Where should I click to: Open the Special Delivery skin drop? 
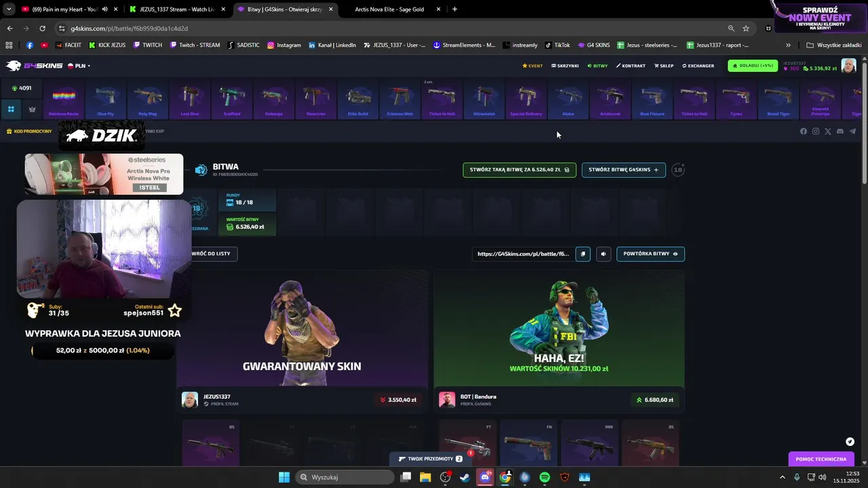coord(526,100)
